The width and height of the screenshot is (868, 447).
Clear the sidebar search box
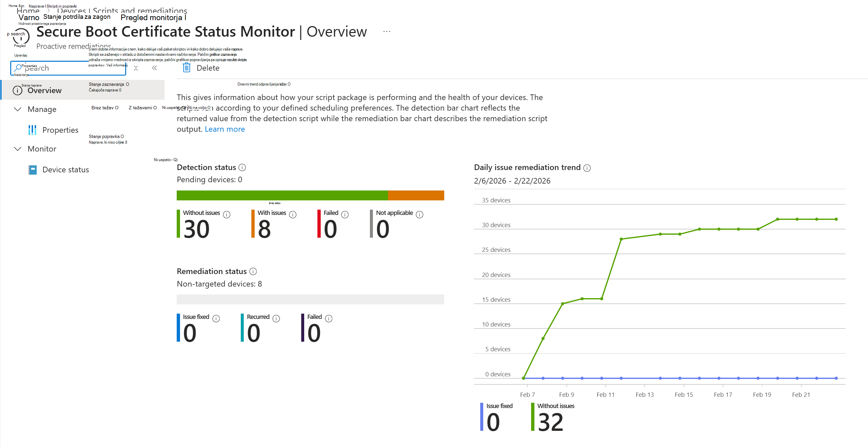(x=136, y=68)
